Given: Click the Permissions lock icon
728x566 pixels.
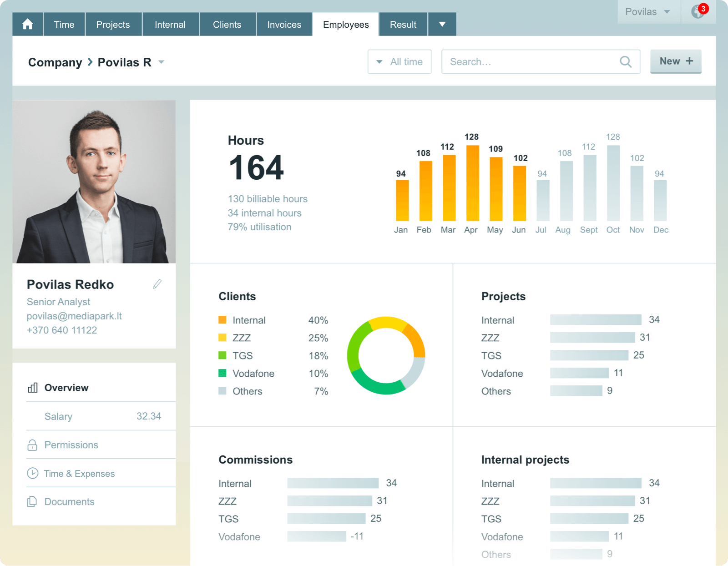Looking at the screenshot, I should click(x=32, y=445).
